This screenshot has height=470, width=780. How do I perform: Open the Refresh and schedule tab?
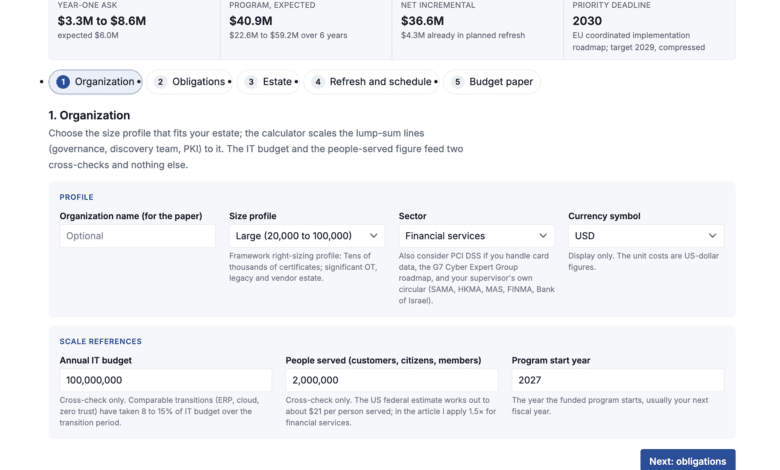(372, 82)
